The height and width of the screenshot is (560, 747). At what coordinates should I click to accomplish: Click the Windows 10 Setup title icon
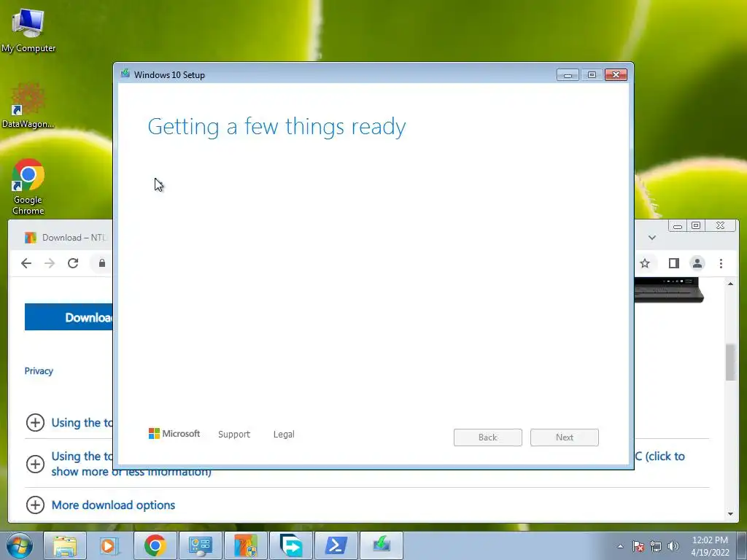(x=125, y=74)
